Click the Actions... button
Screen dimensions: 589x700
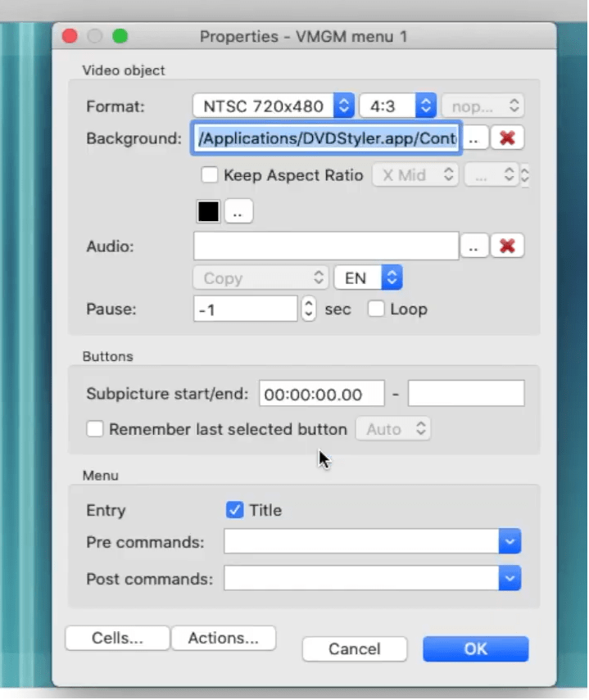(x=224, y=639)
